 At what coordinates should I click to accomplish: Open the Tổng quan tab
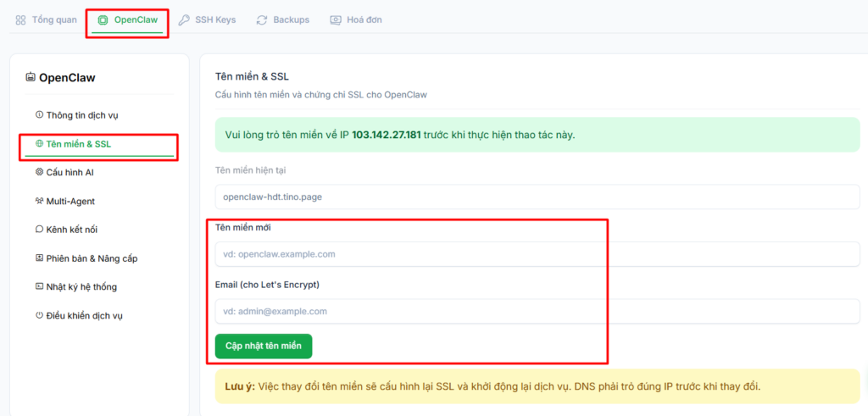46,20
